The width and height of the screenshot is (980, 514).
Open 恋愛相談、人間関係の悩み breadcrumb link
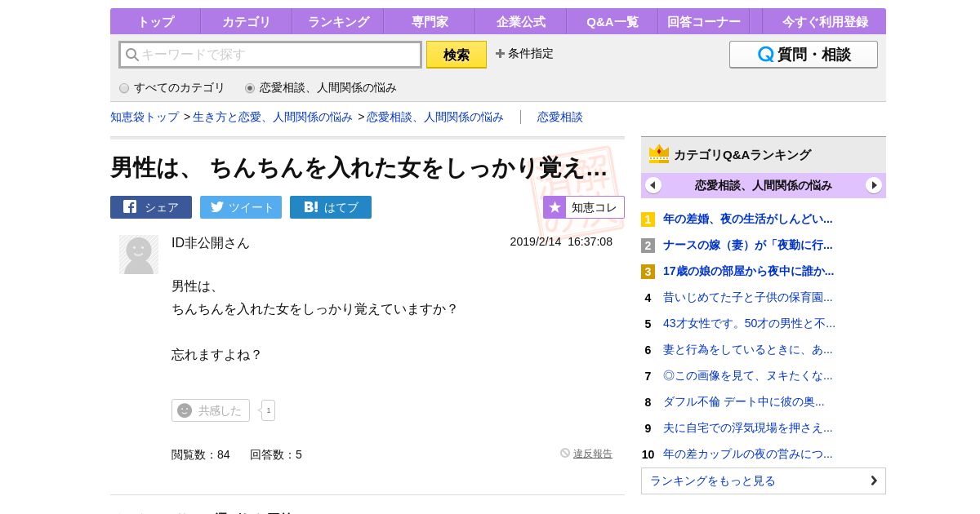[x=435, y=117]
